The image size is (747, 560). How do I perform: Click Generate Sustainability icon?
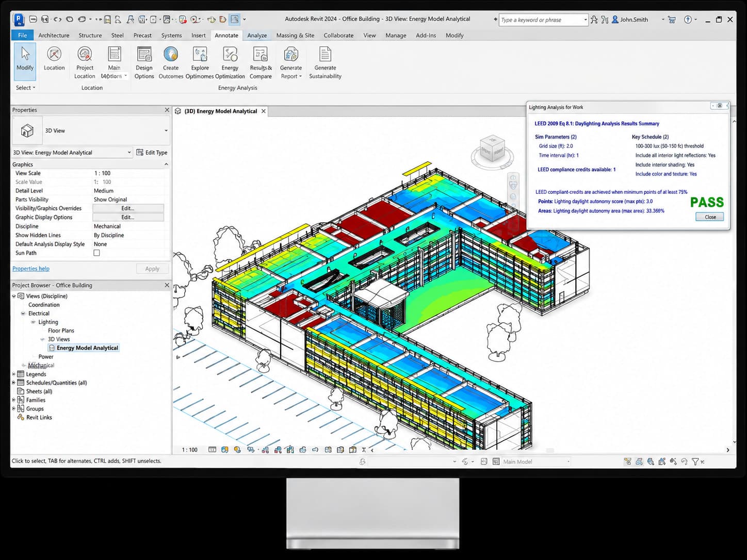pos(325,54)
